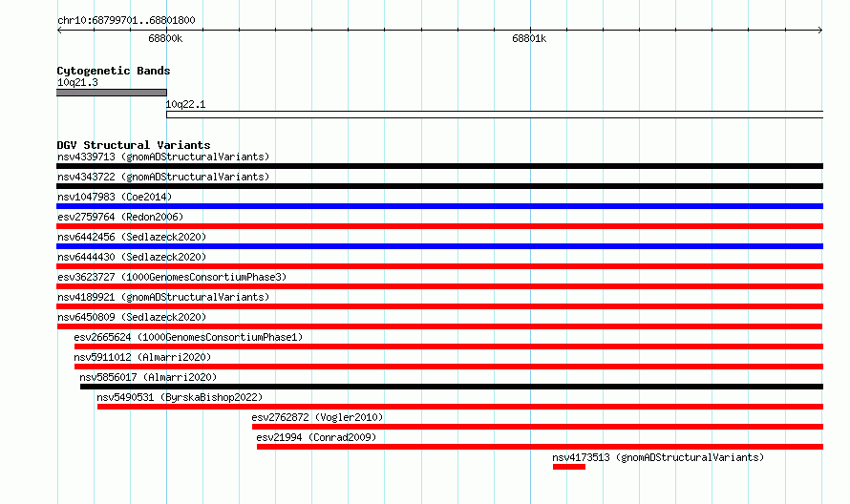Click the nsv5911012 (Almarri2020) label
Image resolution: width=850 pixels, height=504 pixels.
pyautogui.click(x=142, y=357)
